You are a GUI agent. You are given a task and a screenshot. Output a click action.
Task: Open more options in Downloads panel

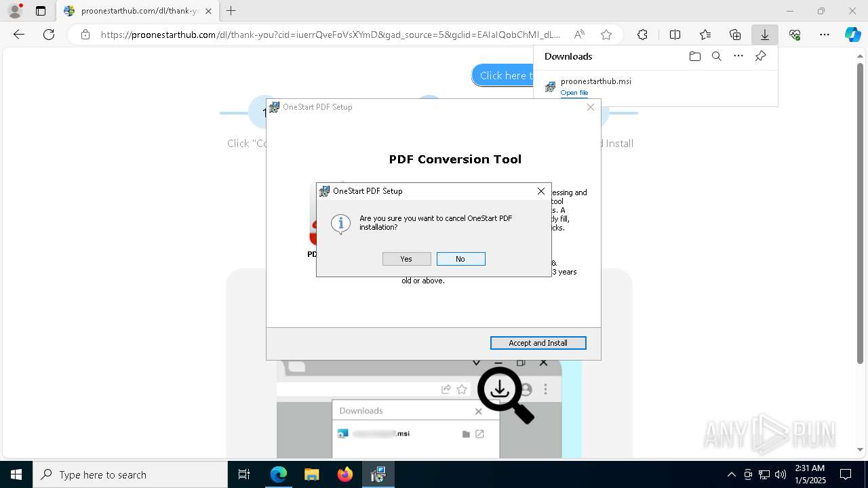tap(738, 56)
